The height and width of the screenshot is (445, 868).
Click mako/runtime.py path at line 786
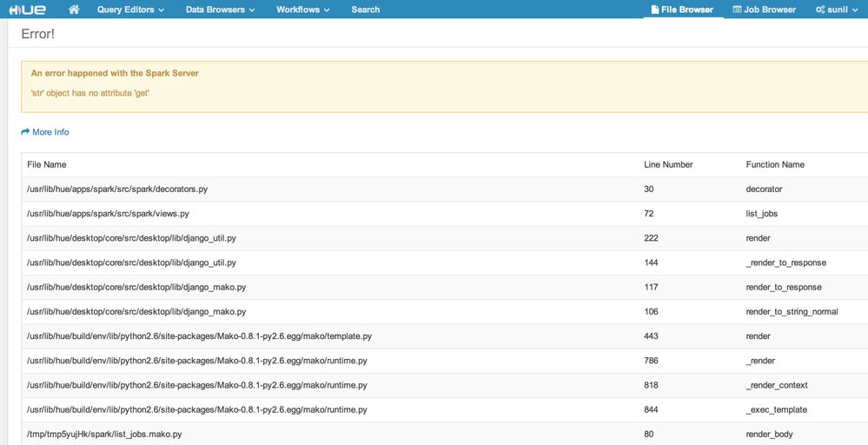click(197, 361)
